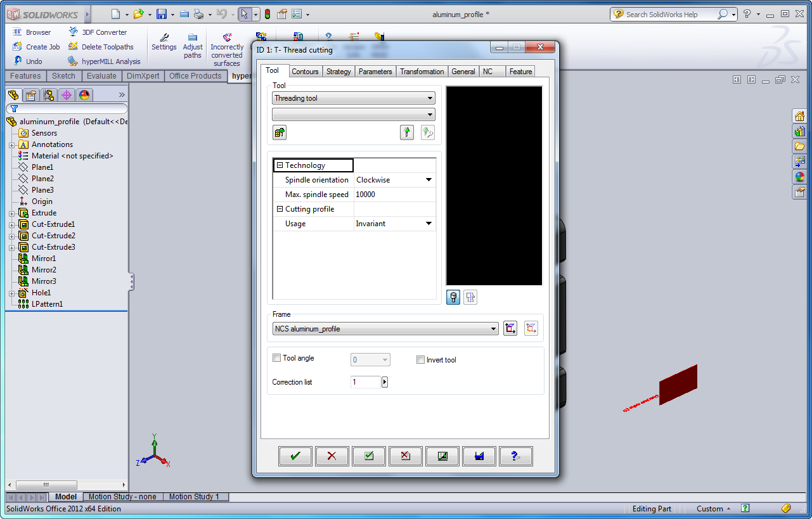812x519 pixels.
Task: Open the Evaluate command manager tab
Action: point(101,76)
